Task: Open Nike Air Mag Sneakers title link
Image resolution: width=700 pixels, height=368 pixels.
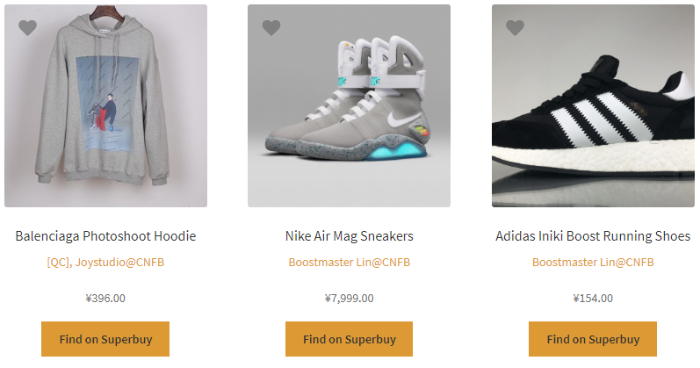Action: point(349,236)
